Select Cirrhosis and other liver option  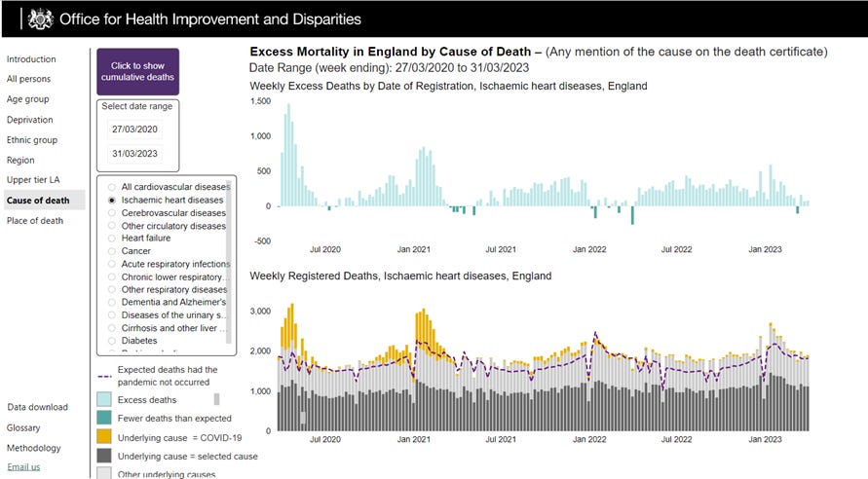click(112, 328)
